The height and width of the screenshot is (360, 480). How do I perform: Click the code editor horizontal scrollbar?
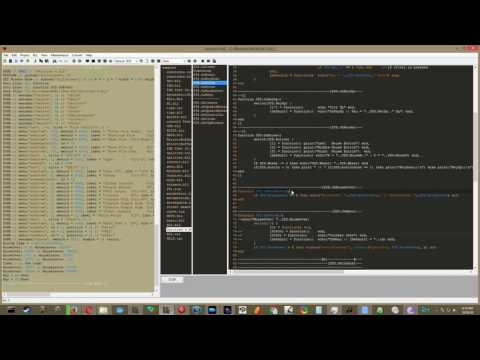point(351,272)
